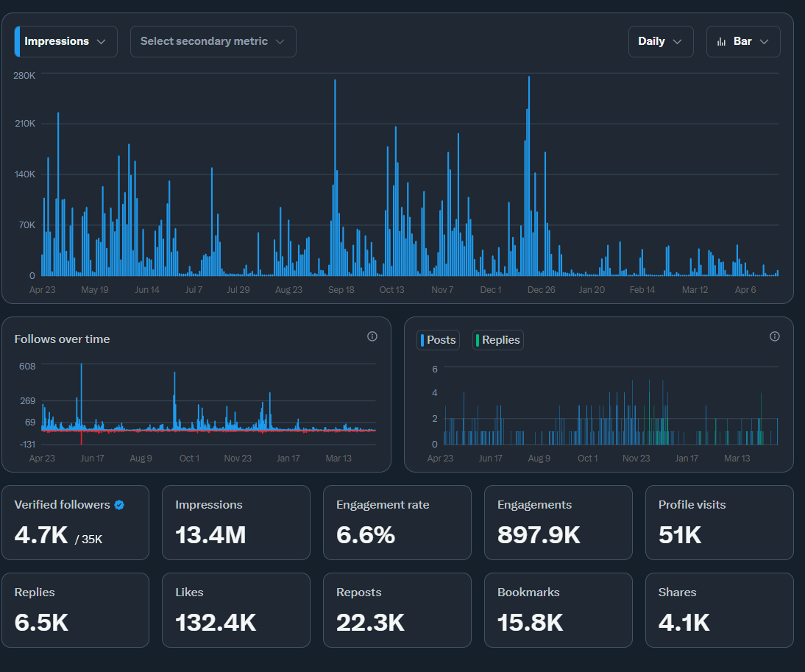Click the "Dec 26" date label
The image size is (805, 672).
pos(541,289)
